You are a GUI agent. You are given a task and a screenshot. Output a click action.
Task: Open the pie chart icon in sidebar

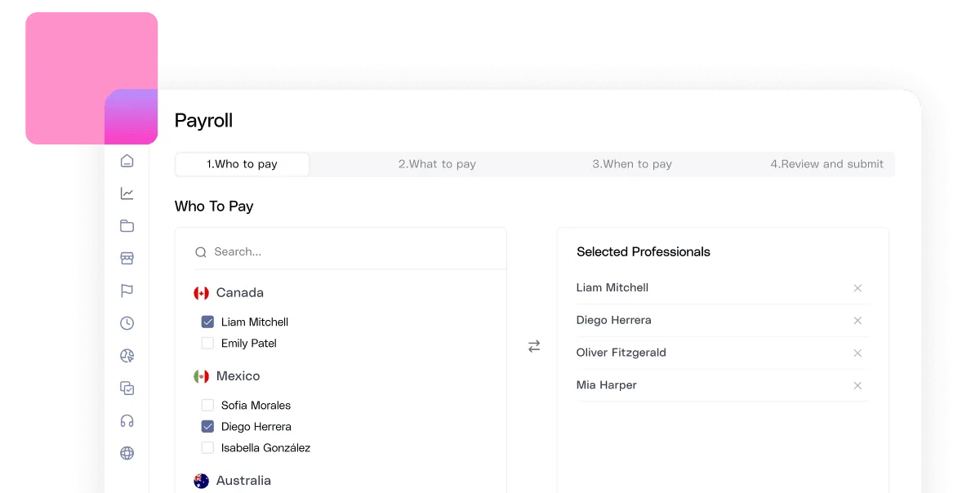pos(127,356)
